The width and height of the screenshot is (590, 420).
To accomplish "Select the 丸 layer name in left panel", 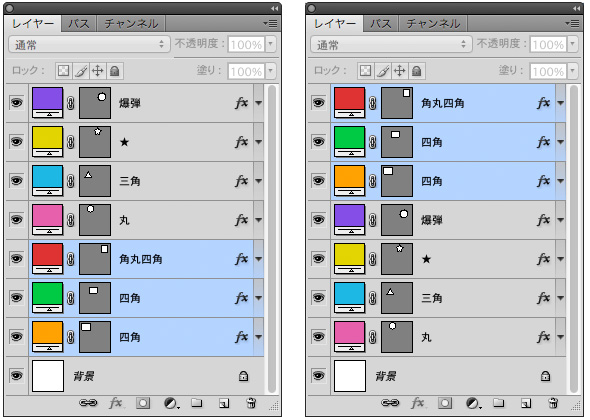I will pos(125,220).
